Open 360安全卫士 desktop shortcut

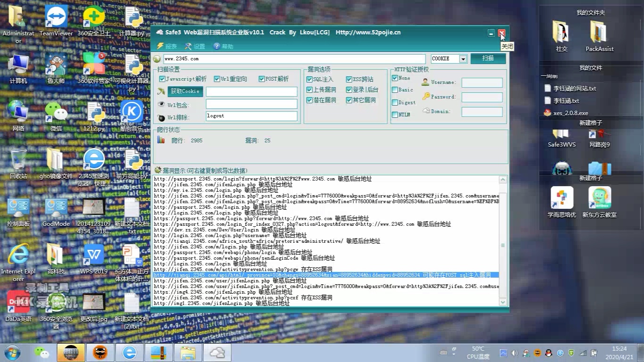point(94,21)
